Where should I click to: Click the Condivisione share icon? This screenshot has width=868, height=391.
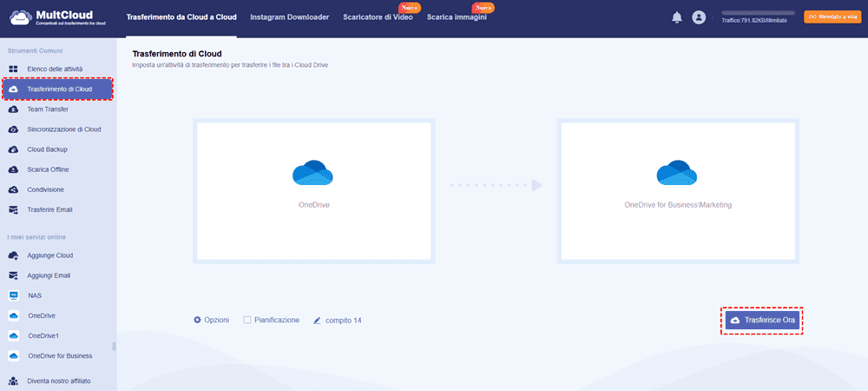pyautogui.click(x=14, y=189)
